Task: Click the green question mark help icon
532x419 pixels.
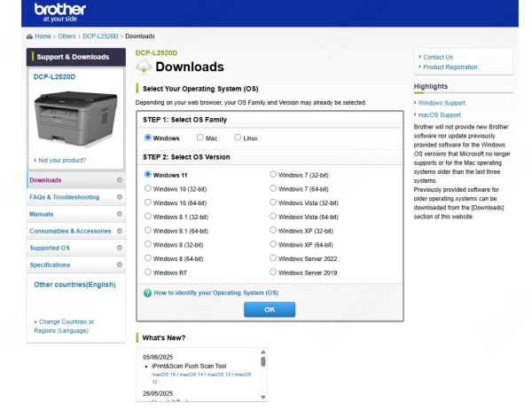Action: pos(147,293)
